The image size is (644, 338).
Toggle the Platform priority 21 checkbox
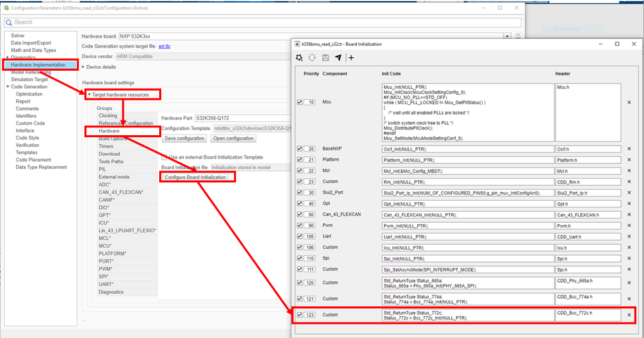pyautogui.click(x=299, y=160)
